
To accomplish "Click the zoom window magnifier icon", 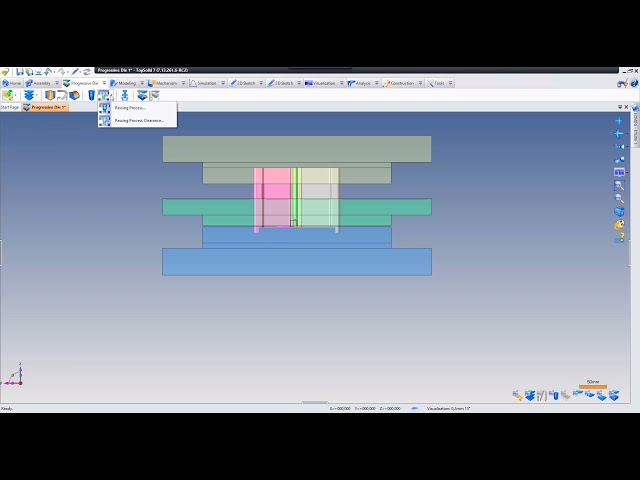I will pyautogui.click(x=619, y=185).
